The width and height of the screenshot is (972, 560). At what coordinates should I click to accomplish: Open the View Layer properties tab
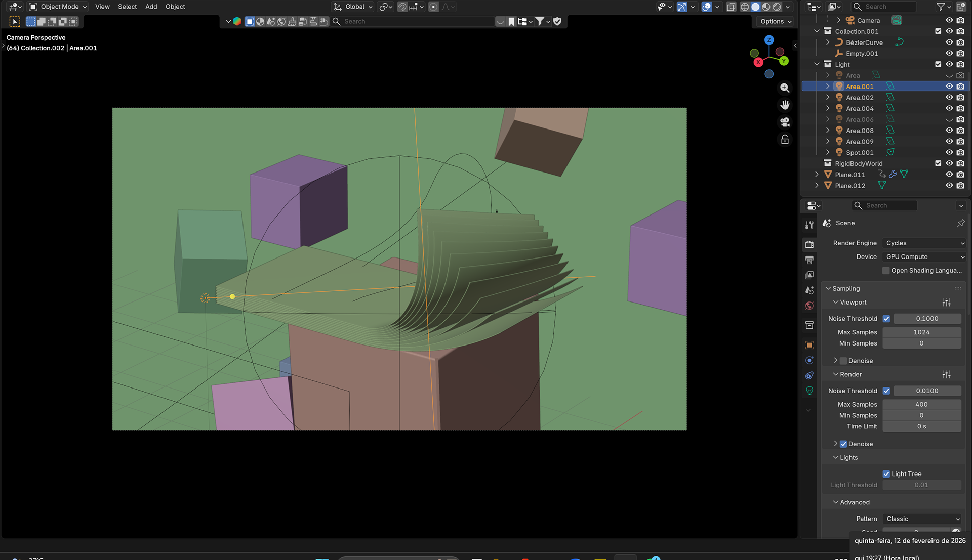tap(809, 275)
